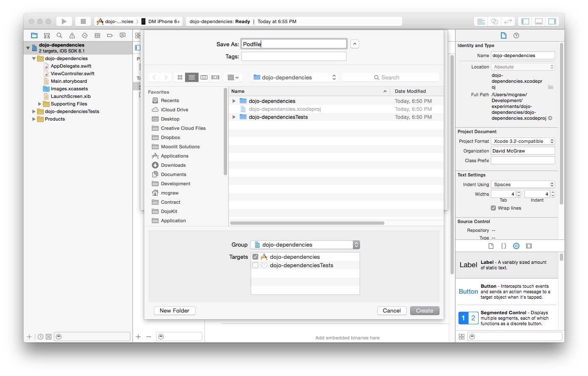Open the Group dropdown
588x376 pixels.
coord(305,245)
